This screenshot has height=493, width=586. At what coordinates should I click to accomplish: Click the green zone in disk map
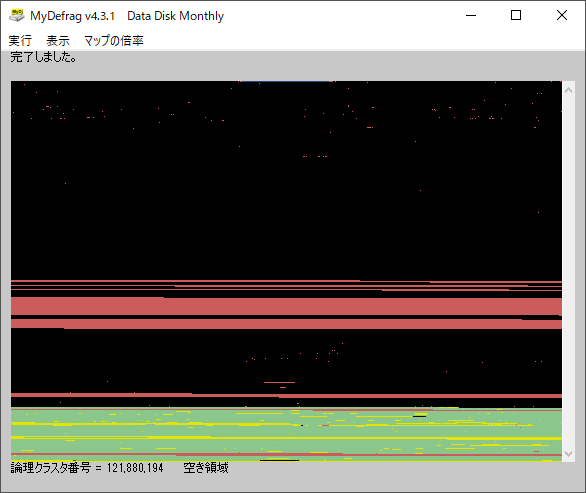(286, 435)
